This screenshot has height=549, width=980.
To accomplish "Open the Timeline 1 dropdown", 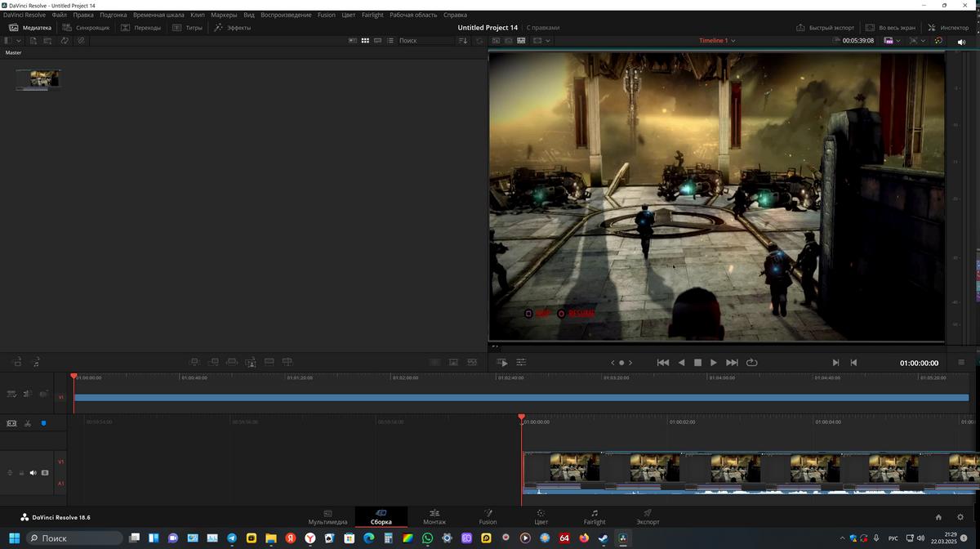I will coord(717,41).
